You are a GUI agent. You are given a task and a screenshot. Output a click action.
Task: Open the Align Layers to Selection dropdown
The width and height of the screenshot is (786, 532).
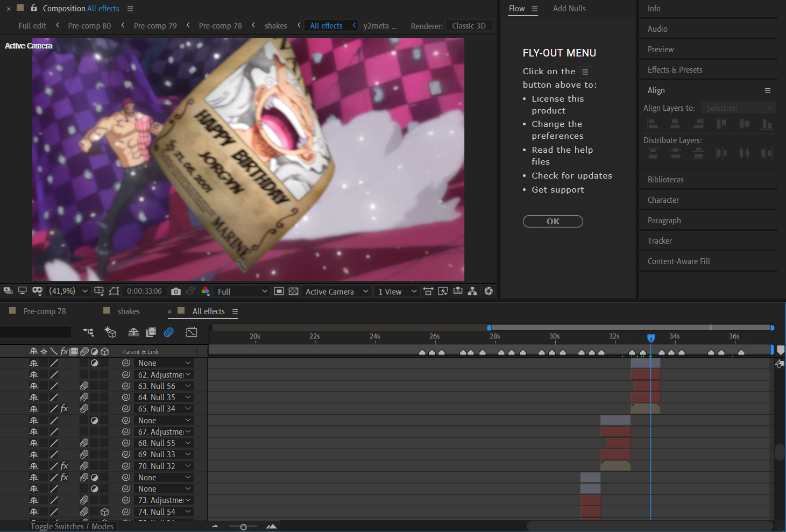[x=739, y=108]
